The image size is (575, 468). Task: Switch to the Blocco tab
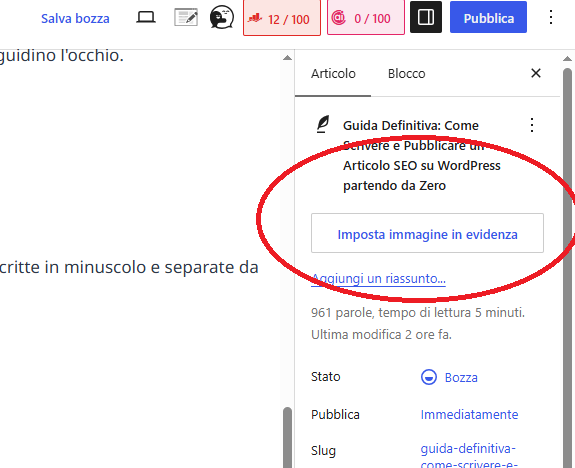coord(406,74)
